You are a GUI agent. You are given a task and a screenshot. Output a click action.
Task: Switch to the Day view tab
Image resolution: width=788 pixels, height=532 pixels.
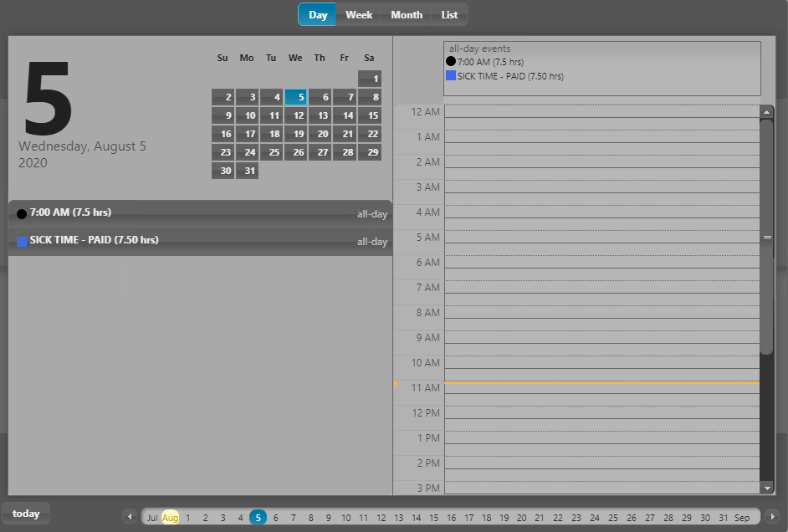click(317, 14)
